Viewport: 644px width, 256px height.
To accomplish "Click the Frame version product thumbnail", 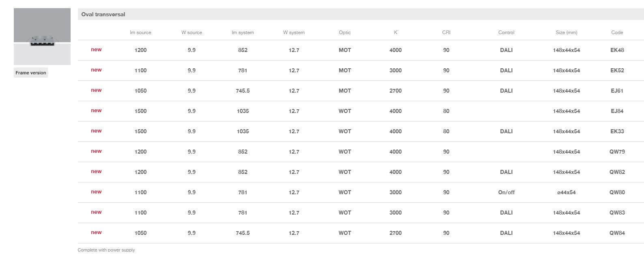I will (42, 37).
